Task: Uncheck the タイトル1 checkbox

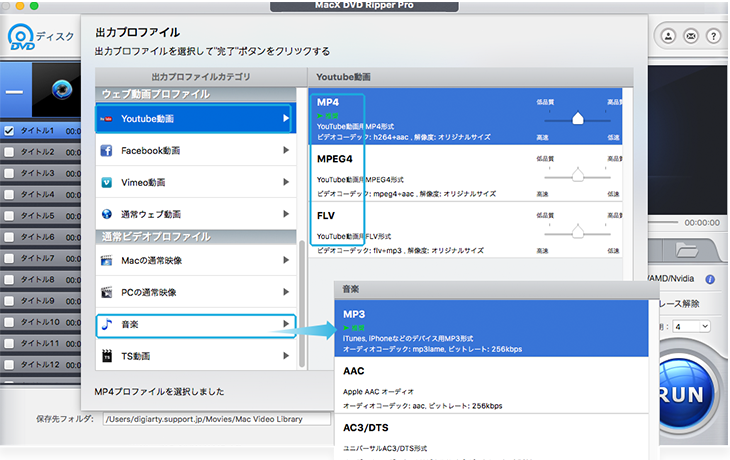Action: coord(9,131)
